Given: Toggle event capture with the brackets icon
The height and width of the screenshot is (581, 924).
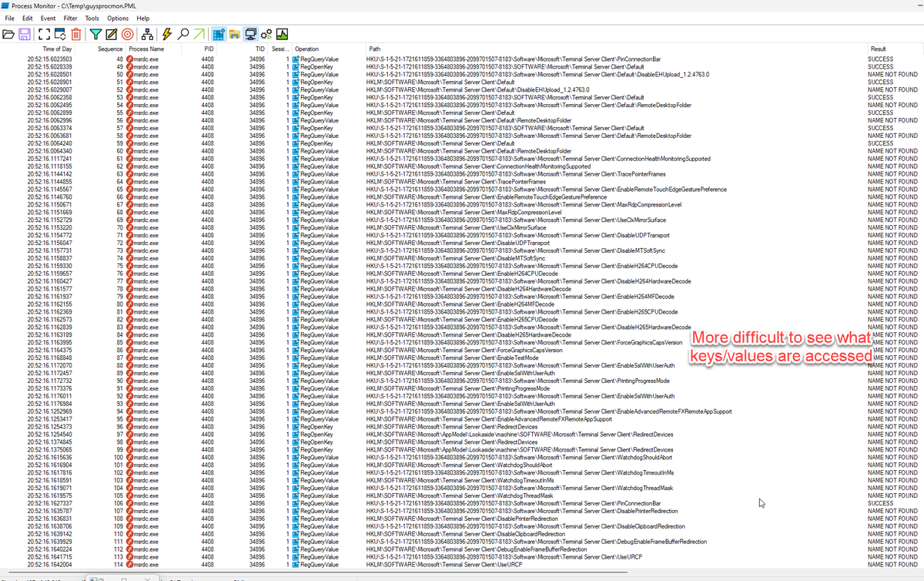Looking at the screenshot, I should (44, 34).
